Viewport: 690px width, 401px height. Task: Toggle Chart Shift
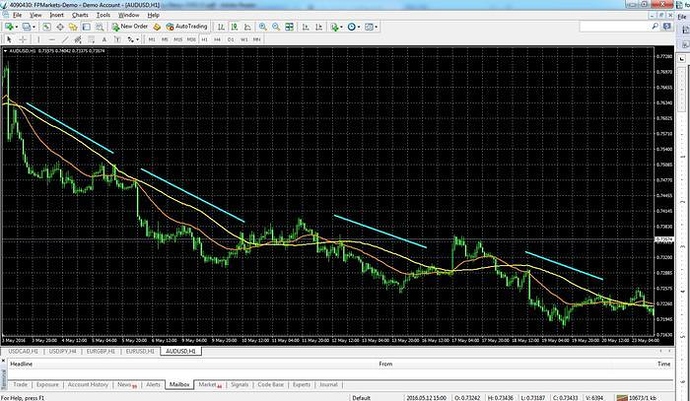pyautogui.click(x=319, y=27)
